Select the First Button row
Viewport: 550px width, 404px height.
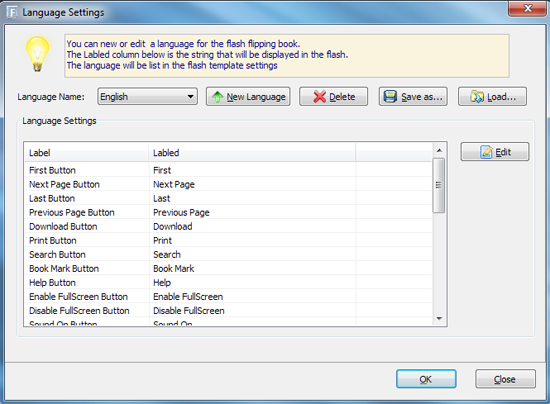click(228, 170)
